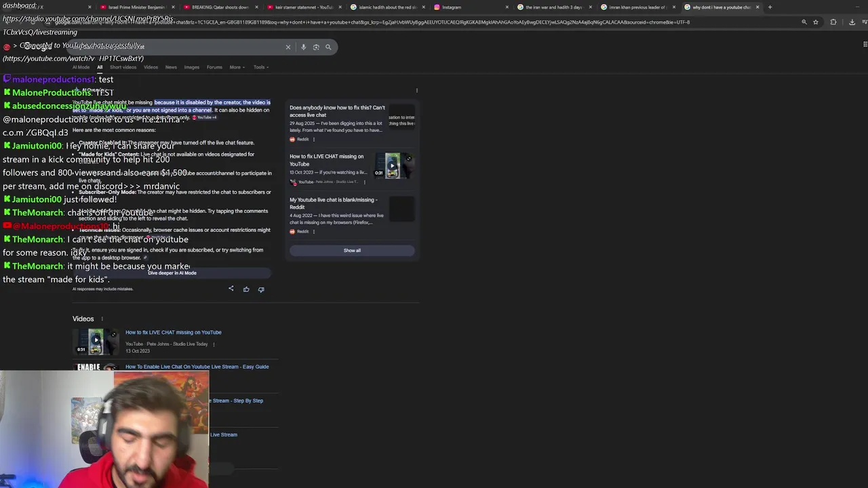The image size is (868, 488).
Task: Give the AI overview a thumbs up
Action: pos(246,289)
